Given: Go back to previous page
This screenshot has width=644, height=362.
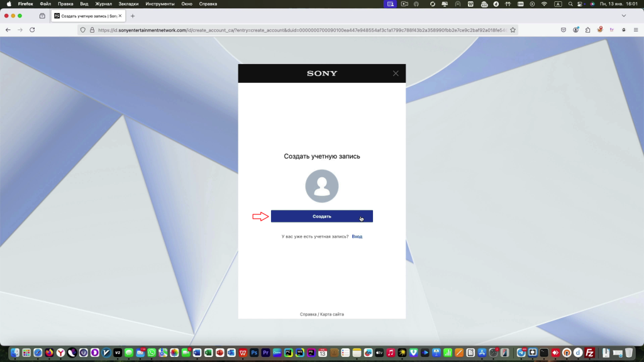Looking at the screenshot, I should pyautogui.click(x=8, y=30).
